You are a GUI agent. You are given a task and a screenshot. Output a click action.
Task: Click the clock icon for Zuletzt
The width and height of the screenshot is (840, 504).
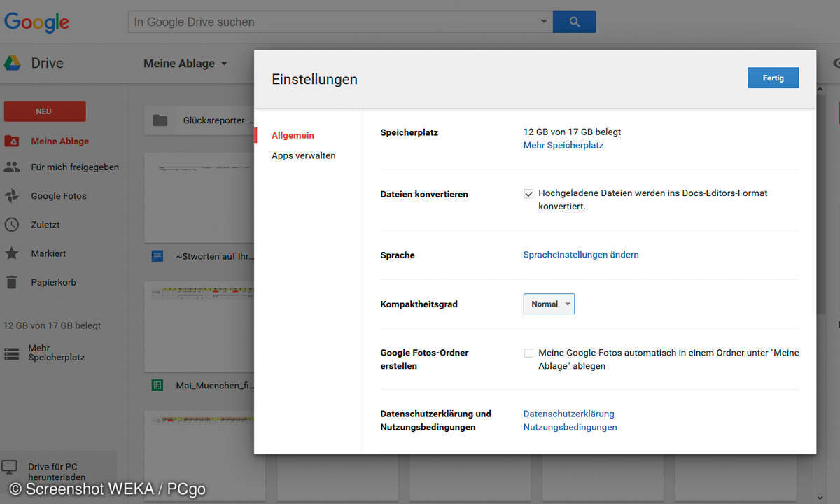click(12, 225)
